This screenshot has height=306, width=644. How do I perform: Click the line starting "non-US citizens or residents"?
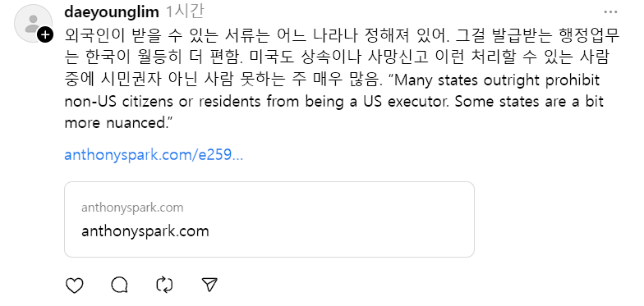click(x=333, y=102)
